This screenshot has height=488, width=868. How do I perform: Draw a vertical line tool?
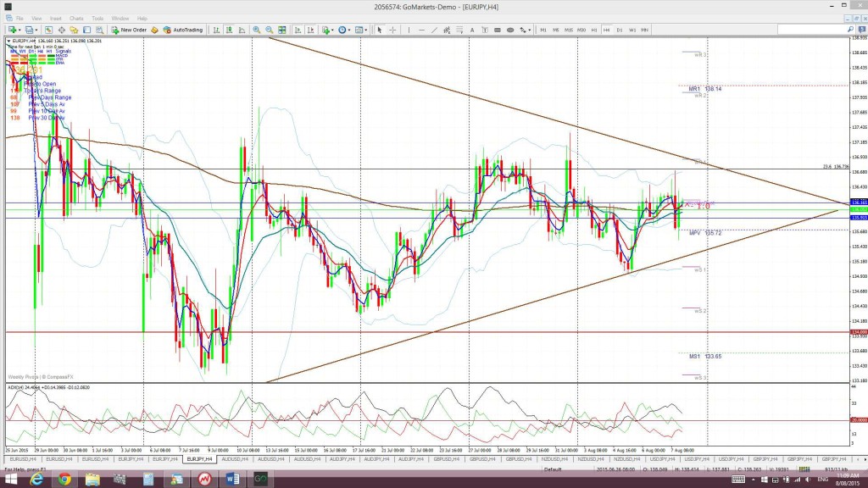click(x=409, y=30)
